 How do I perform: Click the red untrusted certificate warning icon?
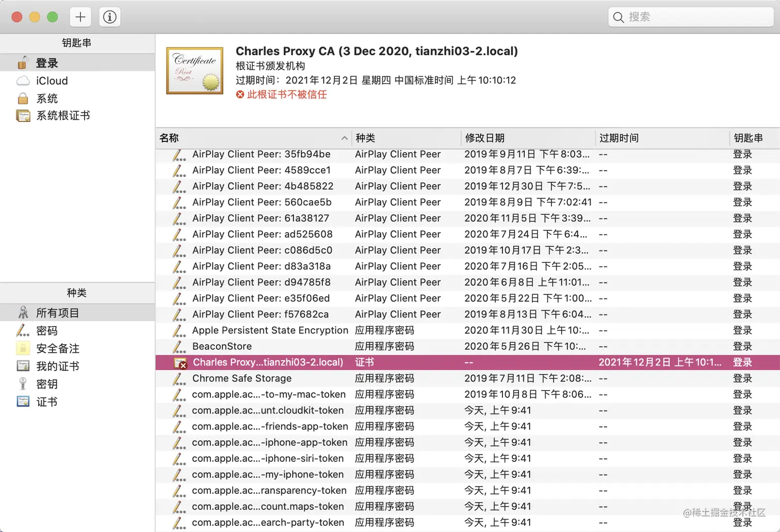(240, 94)
